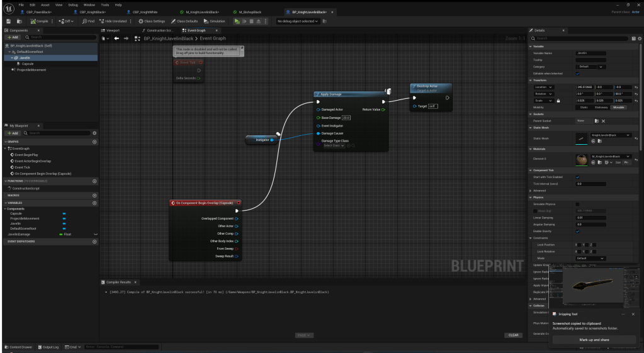Screen dimensions: 644x353
Task: Enable the Simulate Physics checkbox
Action: (x=578, y=204)
